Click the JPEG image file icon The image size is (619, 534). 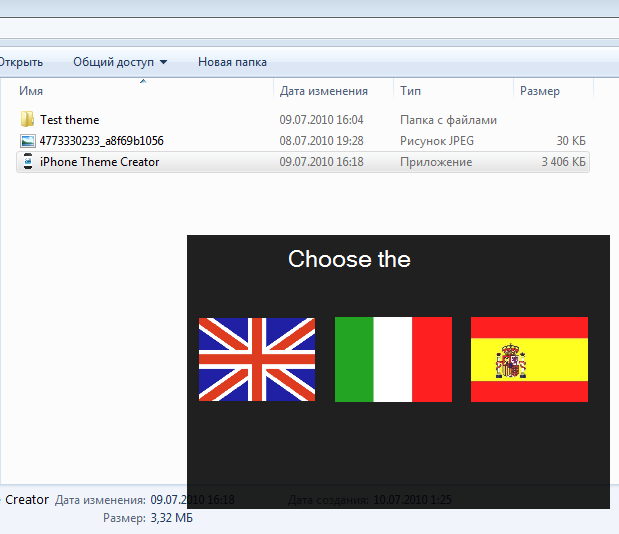27,141
